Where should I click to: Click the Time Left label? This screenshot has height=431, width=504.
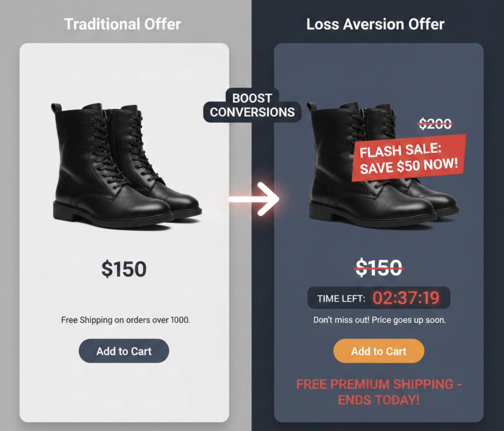tap(341, 299)
